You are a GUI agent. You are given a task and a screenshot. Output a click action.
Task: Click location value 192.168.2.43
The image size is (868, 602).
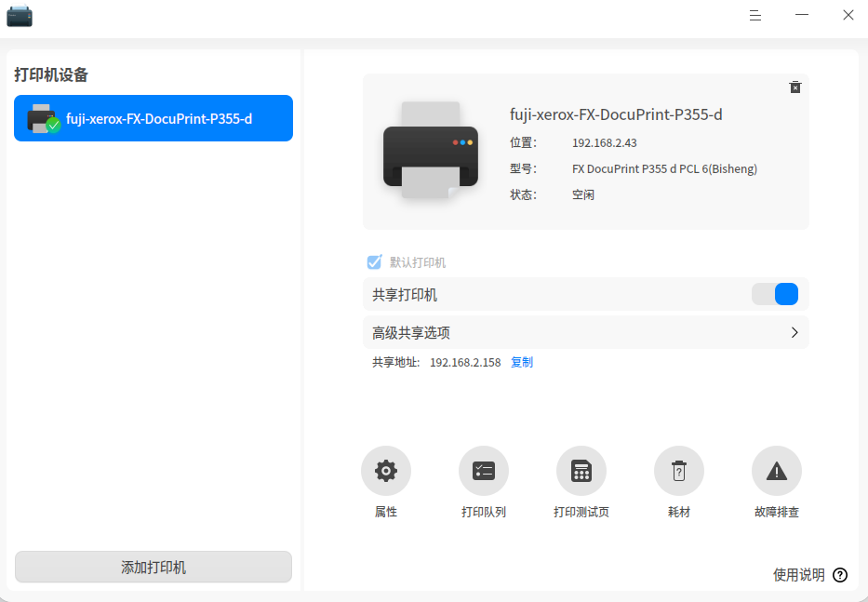604,143
